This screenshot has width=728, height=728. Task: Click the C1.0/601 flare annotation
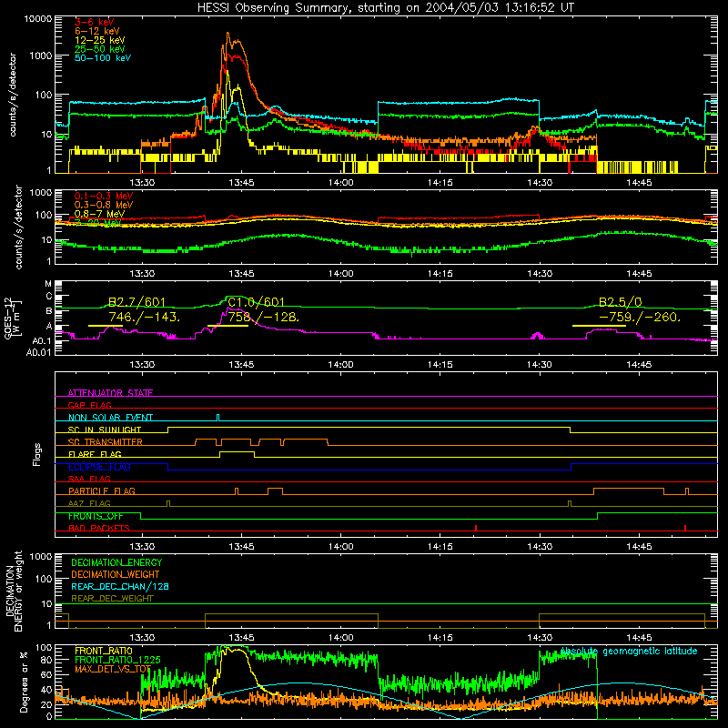256,302
